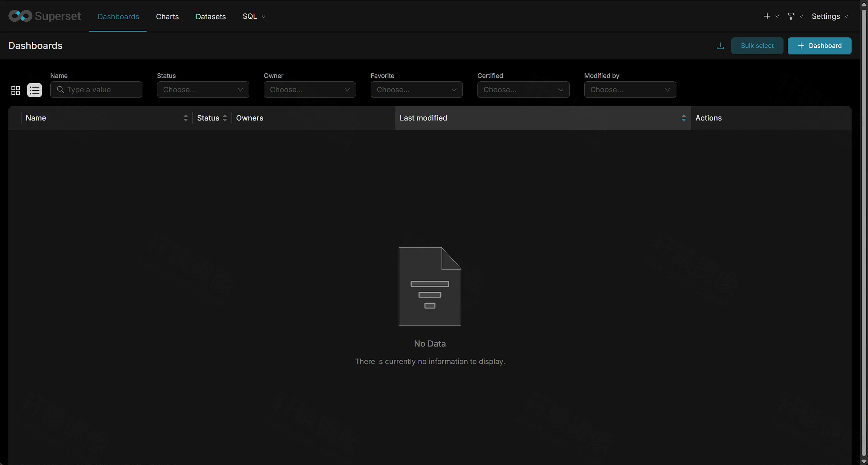Open the Settings dropdown

(x=830, y=16)
